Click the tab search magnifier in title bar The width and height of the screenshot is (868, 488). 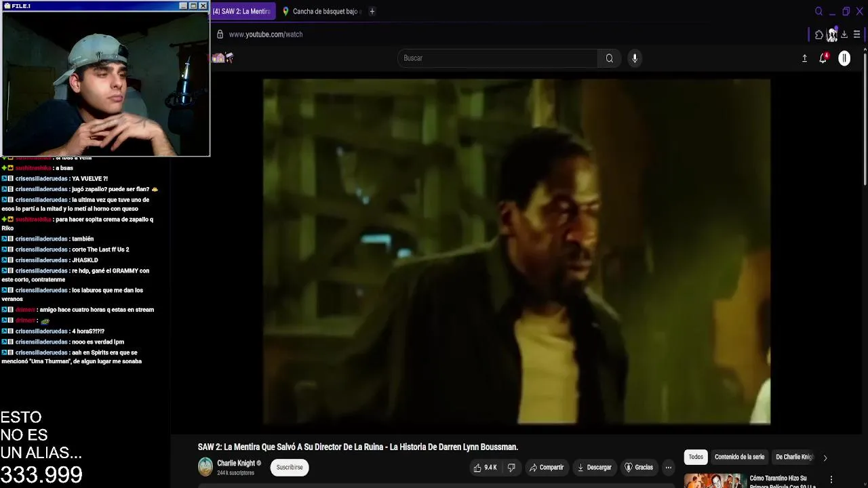(x=818, y=12)
